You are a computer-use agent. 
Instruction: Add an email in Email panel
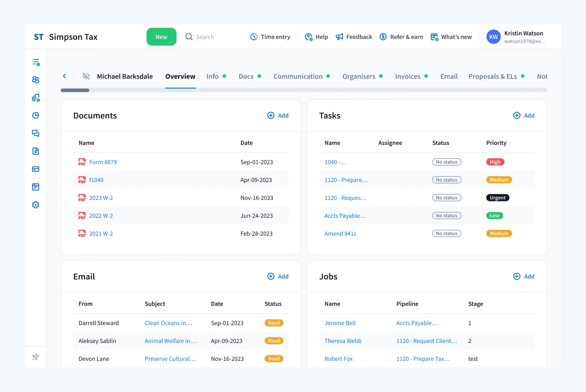coord(278,277)
